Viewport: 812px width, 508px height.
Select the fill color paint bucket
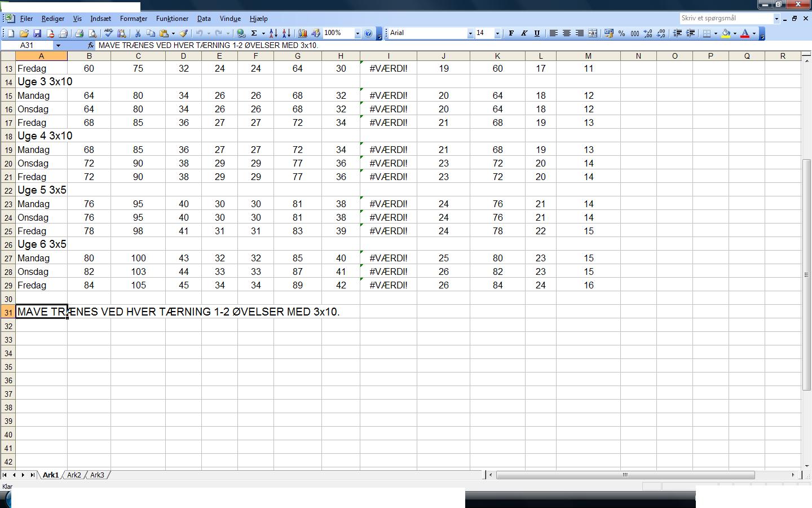[x=726, y=33]
